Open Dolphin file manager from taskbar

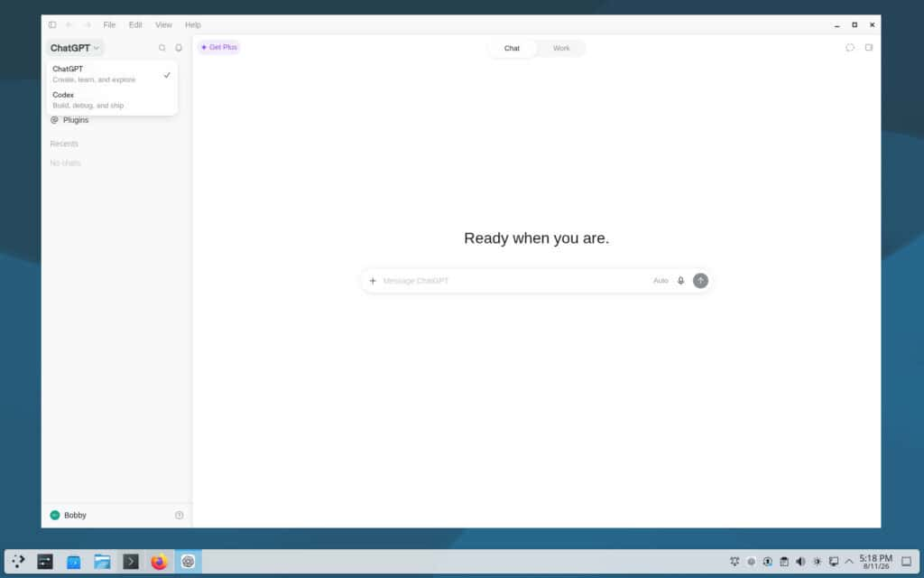tap(103, 562)
